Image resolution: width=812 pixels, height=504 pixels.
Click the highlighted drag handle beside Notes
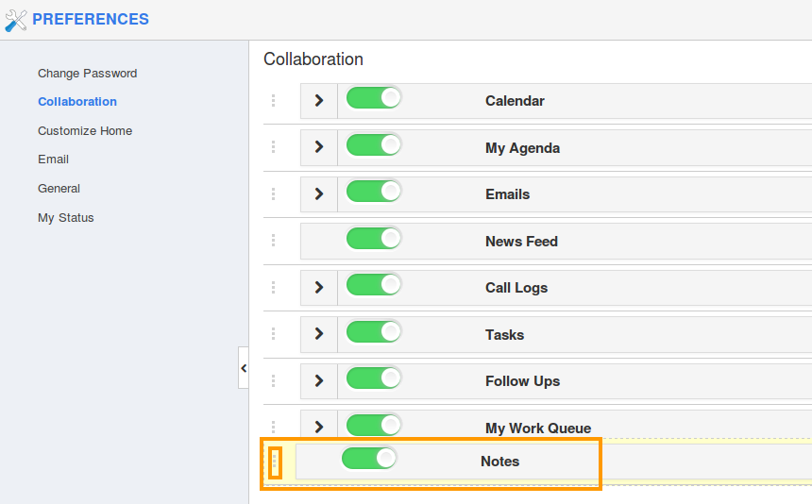coord(275,462)
